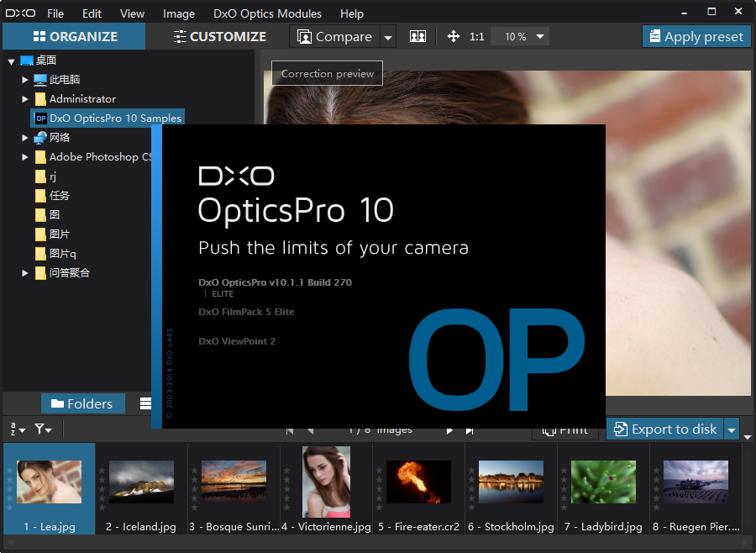756x553 pixels.
Task: Expand the 网络 tree node
Action: [25, 137]
